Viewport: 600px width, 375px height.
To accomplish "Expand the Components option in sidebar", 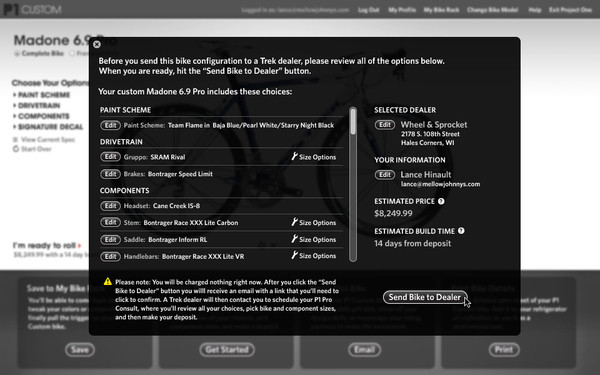I will (x=41, y=116).
